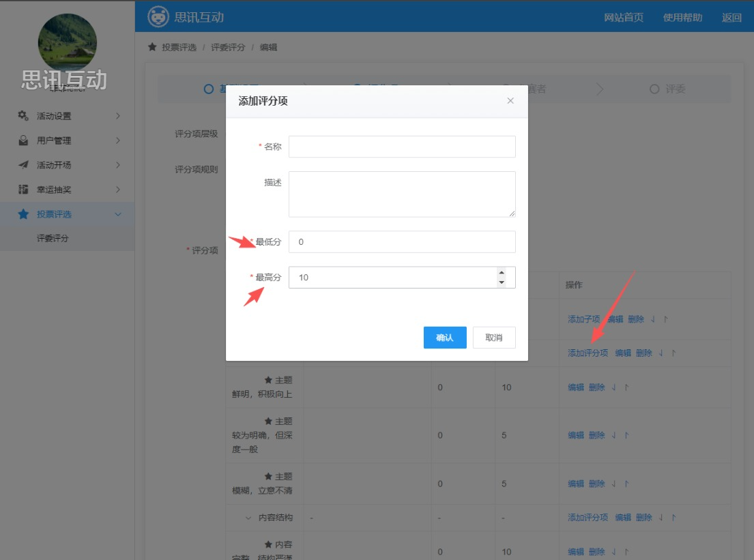Click the user avatar photo
The width and height of the screenshot is (754, 560).
tap(67, 42)
